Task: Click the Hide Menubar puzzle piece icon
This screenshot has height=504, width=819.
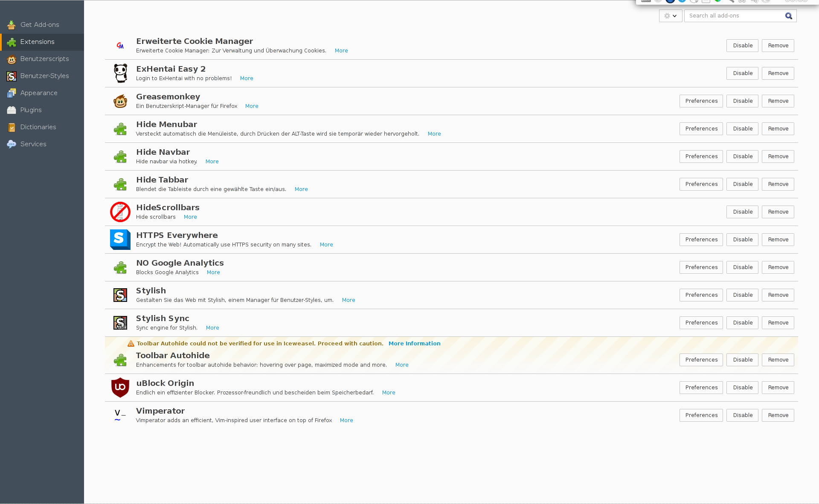Action: point(120,129)
